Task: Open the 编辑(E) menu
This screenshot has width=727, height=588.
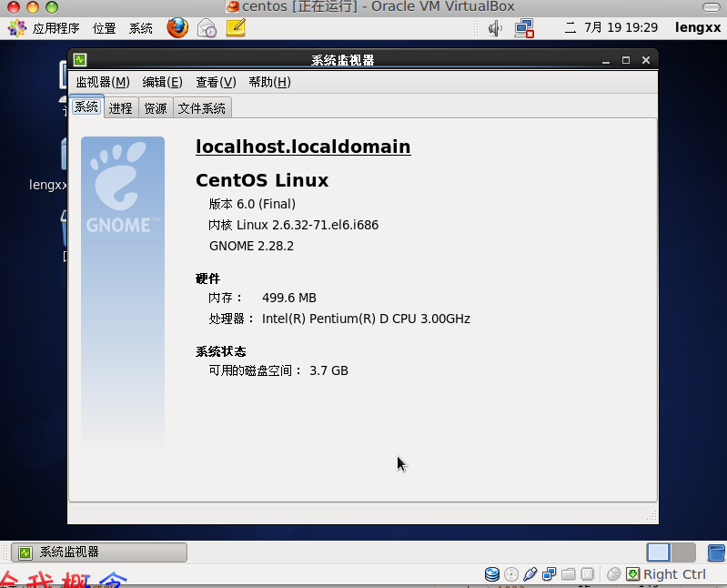Action: point(162,82)
